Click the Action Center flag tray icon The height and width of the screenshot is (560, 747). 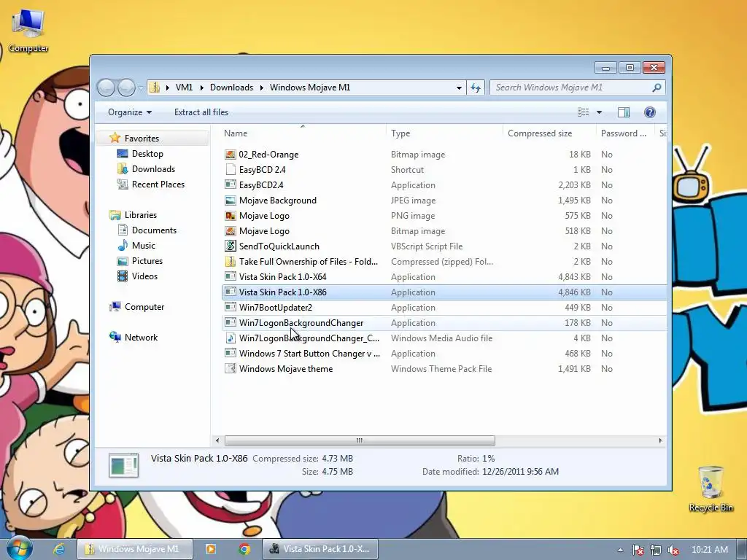click(x=638, y=550)
